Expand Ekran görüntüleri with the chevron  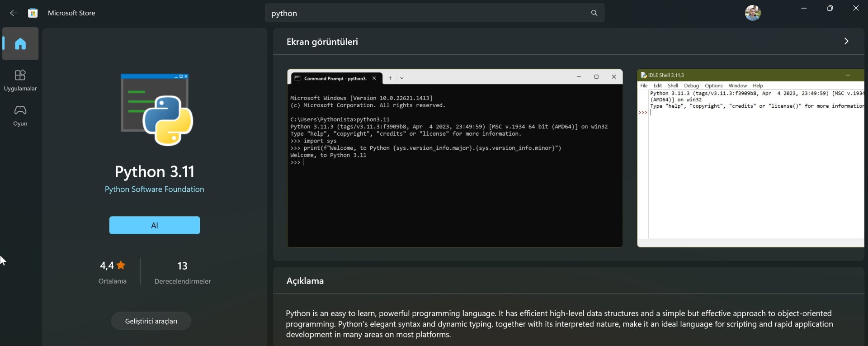tap(846, 41)
